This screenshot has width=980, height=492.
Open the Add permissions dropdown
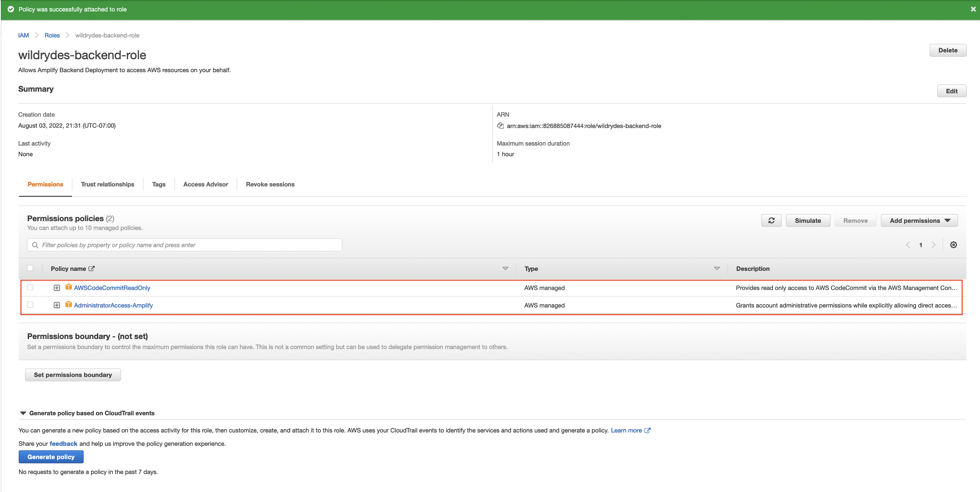tap(919, 220)
